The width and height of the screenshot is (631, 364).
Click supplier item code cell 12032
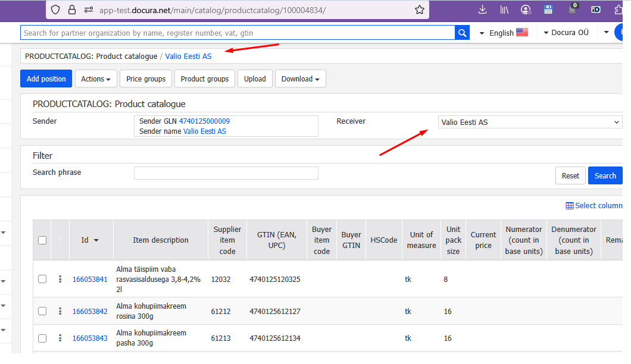coord(221,280)
